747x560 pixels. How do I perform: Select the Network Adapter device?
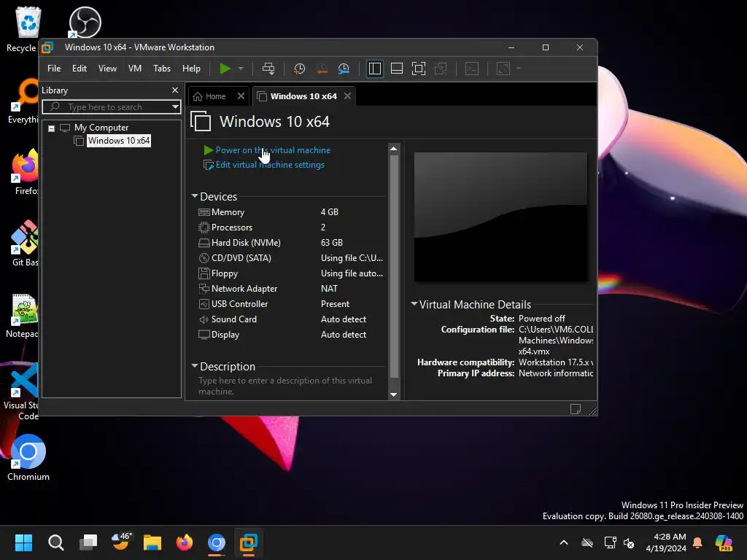pos(290,289)
